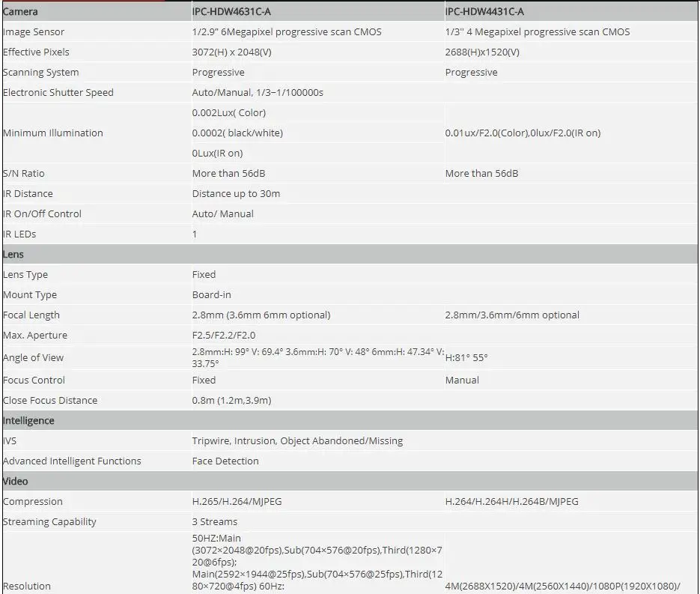The height and width of the screenshot is (594, 700).
Task: Click the IPC-HDW4631C-A column header
Action: click(231, 12)
